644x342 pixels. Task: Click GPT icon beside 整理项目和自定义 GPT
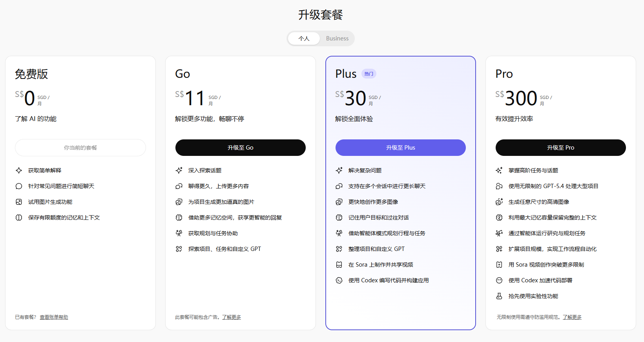339,249
